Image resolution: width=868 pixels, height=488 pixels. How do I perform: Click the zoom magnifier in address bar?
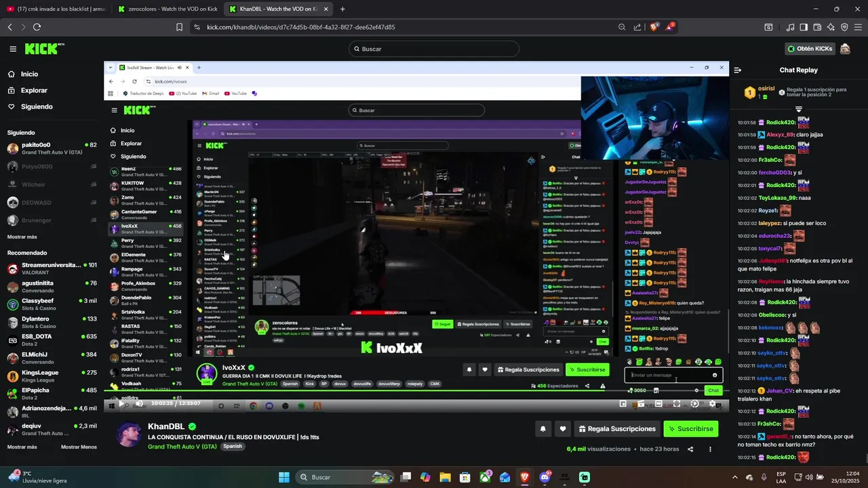(622, 27)
